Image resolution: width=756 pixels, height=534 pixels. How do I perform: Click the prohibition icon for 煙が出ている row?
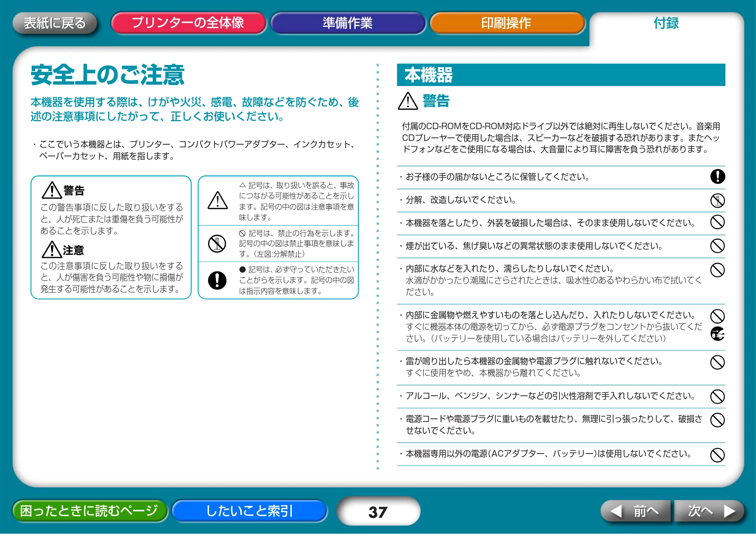point(717,246)
